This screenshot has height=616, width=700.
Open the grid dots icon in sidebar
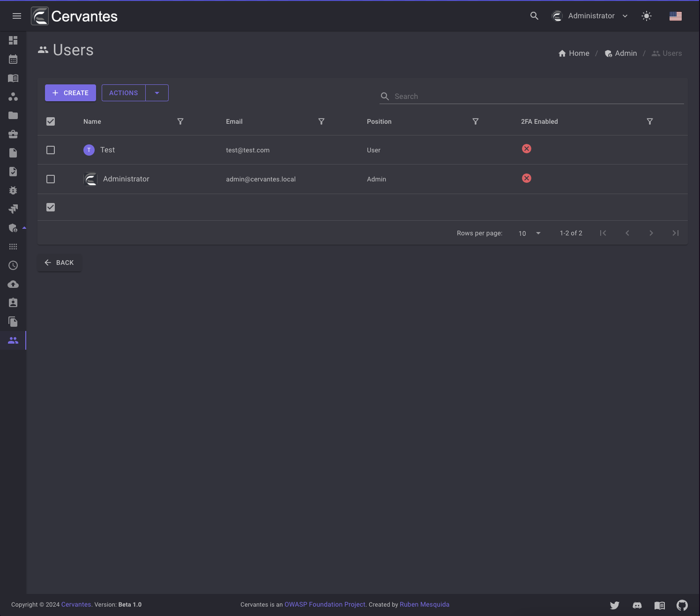coord(13,247)
